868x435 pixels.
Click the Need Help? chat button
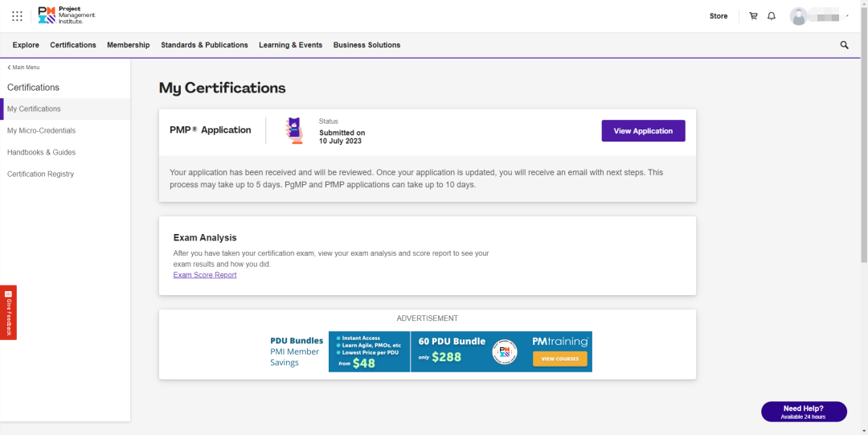(x=804, y=412)
